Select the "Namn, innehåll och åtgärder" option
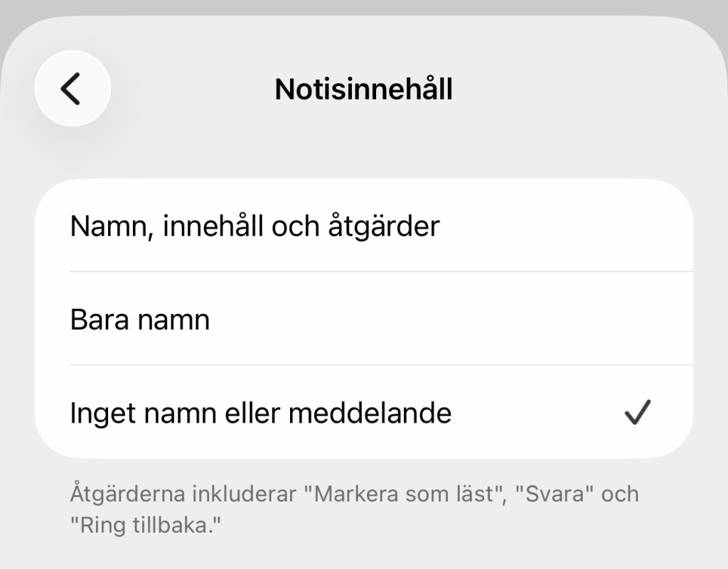Screen dimensions: 728x569 255,226
